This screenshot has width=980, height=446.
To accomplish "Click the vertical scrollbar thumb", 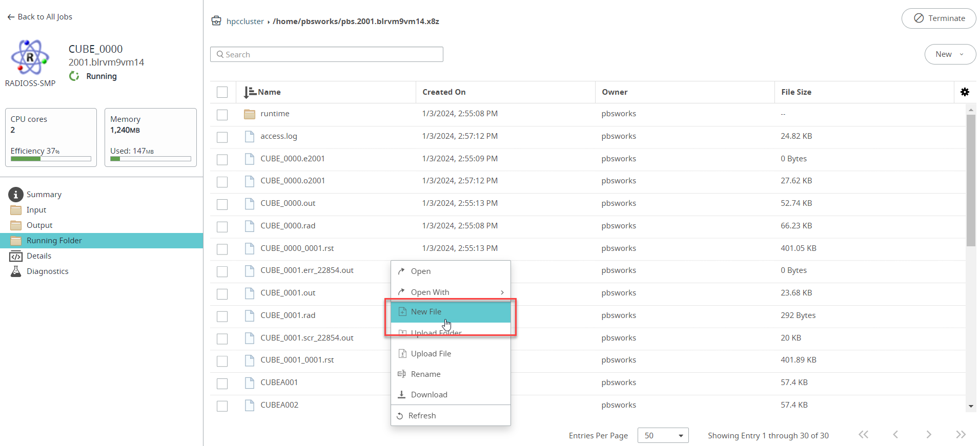I will click(x=971, y=180).
